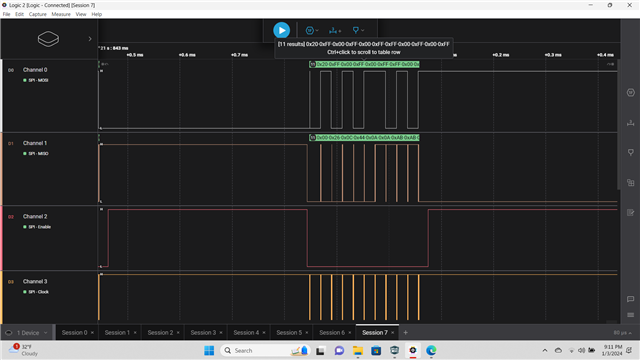Viewport: 640px width, 360px height.
Task: Open the Measure menu
Action: pos(61,14)
